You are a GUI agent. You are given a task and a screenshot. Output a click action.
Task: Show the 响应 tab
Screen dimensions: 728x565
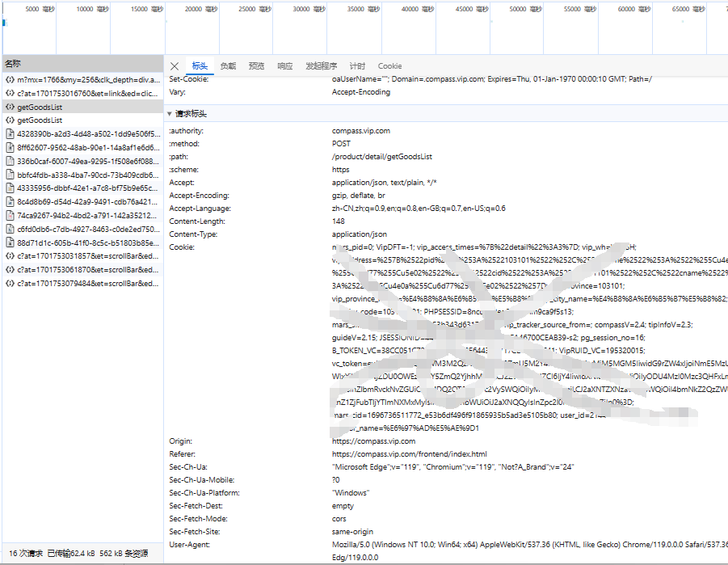point(284,65)
